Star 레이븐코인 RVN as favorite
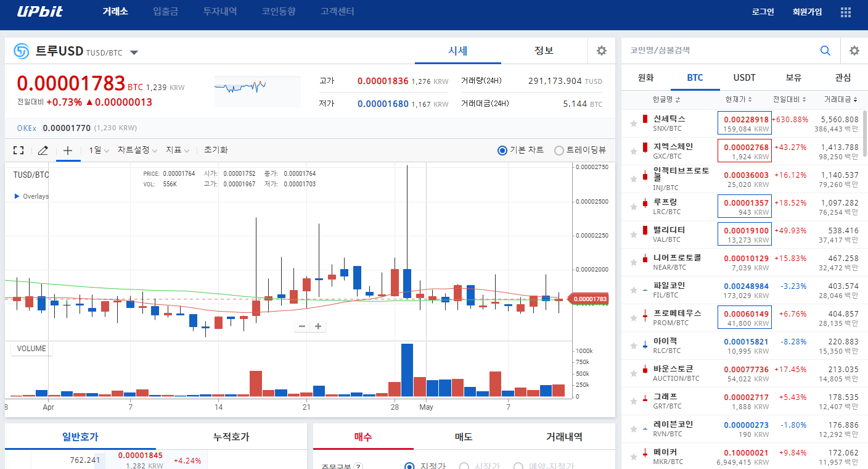 [633, 429]
